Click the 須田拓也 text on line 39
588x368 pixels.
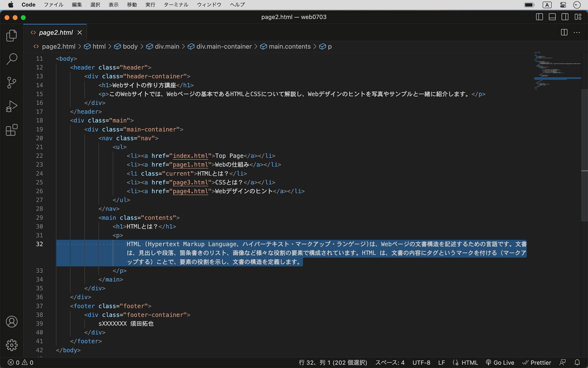point(142,324)
